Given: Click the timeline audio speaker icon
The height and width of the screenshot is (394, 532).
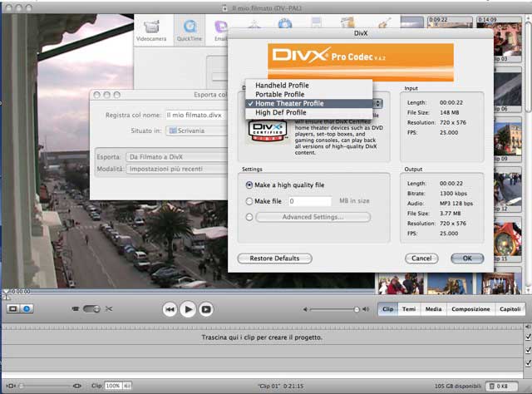Looking at the screenshot, I should 528,327.
